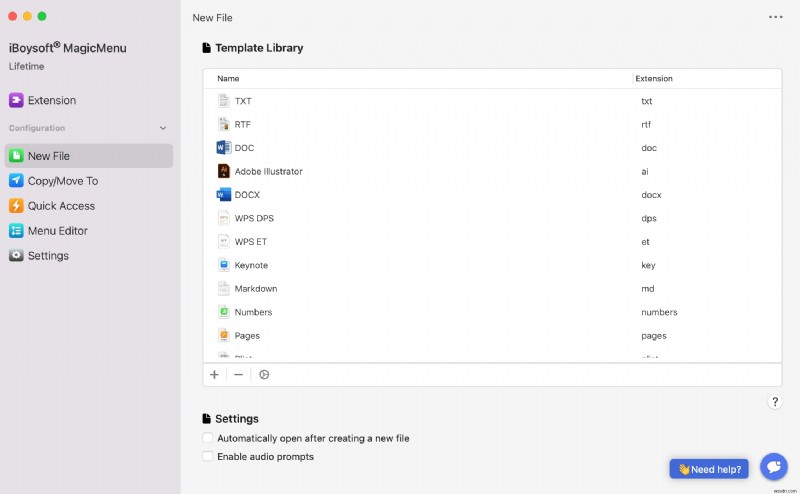The width and height of the screenshot is (800, 494).
Task: Select the Keynote template name
Action: (251, 265)
